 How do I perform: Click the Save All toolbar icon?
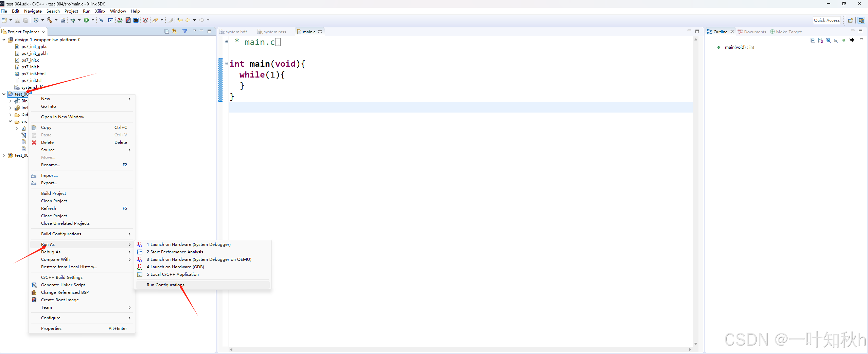pyautogui.click(x=25, y=20)
